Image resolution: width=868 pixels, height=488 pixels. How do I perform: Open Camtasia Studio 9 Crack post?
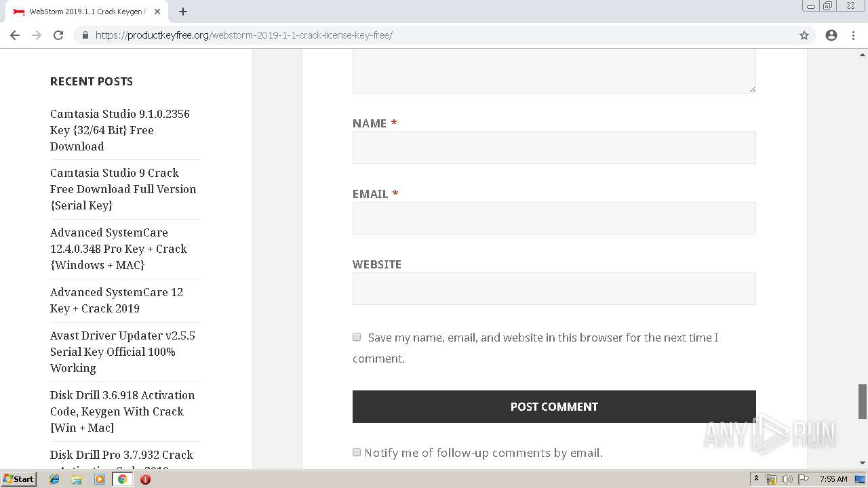123,189
